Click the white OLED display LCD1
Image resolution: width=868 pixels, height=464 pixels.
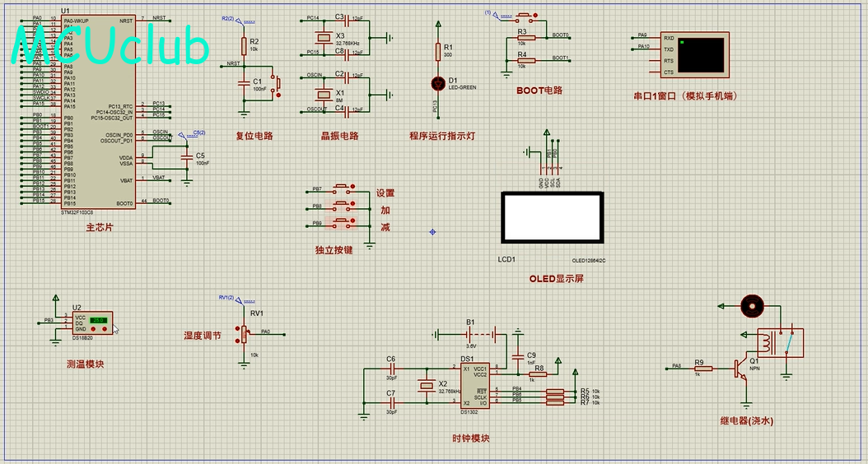(x=552, y=217)
